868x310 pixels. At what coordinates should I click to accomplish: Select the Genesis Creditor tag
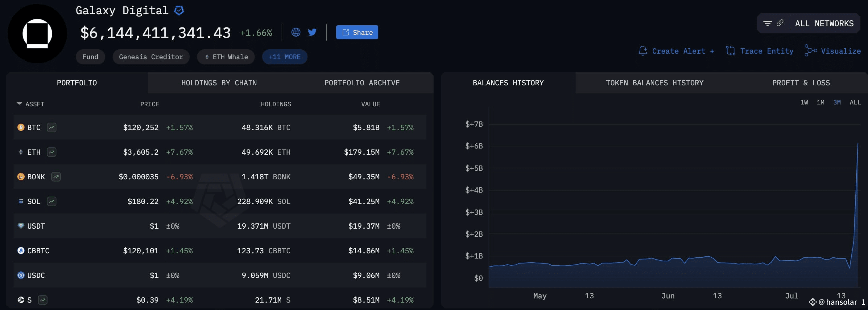click(x=151, y=57)
